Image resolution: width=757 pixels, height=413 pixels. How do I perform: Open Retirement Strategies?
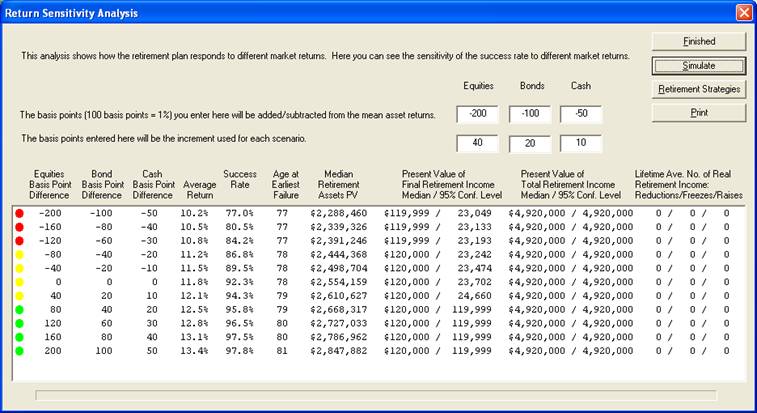tap(699, 89)
